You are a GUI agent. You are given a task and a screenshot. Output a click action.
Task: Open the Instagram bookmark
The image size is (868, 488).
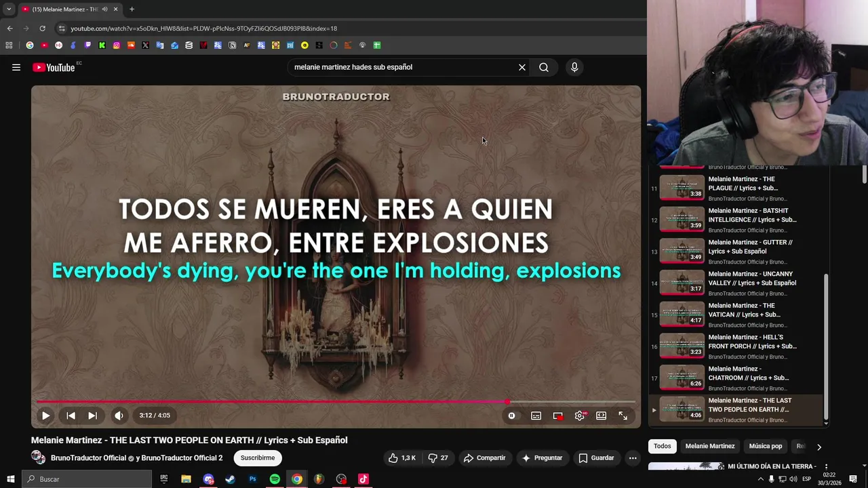click(117, 45)
